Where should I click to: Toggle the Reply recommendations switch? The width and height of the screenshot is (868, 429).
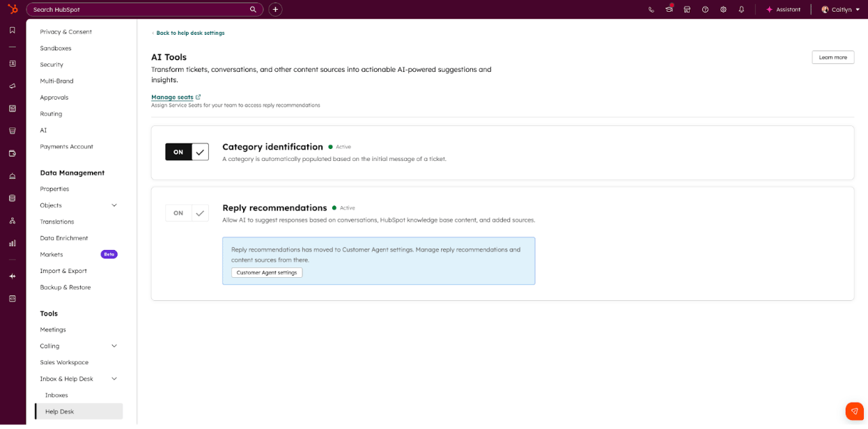point(187,213)
